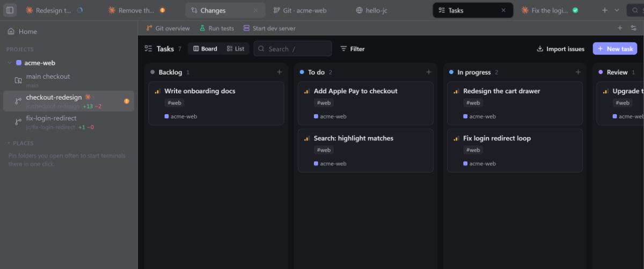Click the warning badge on Remove th tab

click(x=162, y=10)
